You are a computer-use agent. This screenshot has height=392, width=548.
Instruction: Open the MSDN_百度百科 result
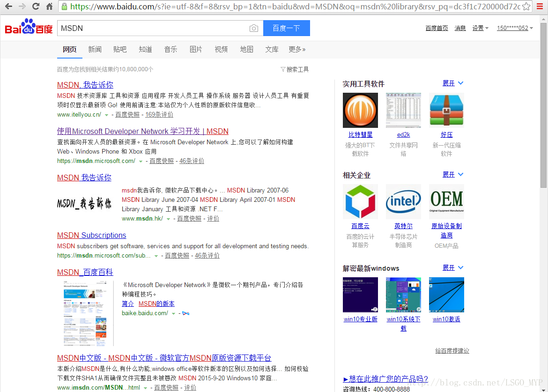point(85,272)
